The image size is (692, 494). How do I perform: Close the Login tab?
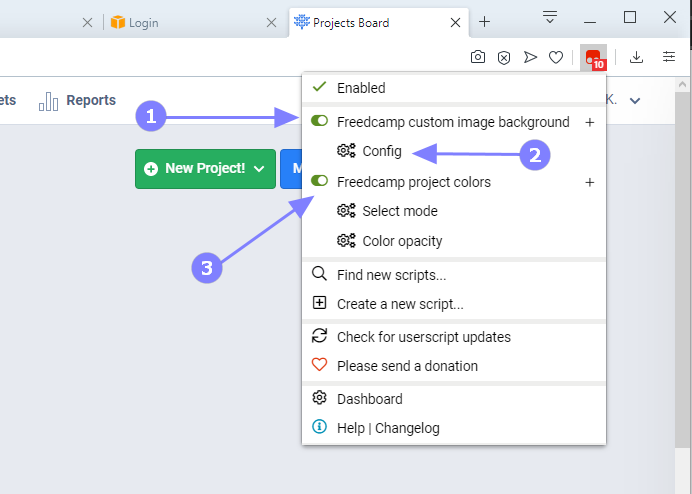[271, 23]
